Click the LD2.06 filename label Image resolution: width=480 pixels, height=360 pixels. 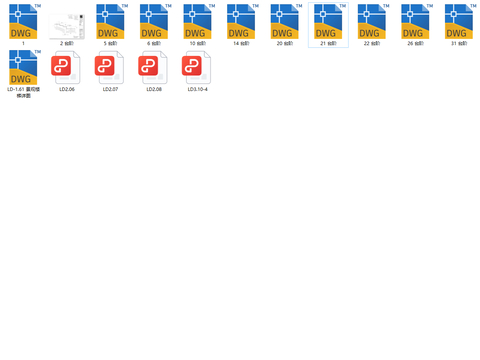tap(67, 89)
